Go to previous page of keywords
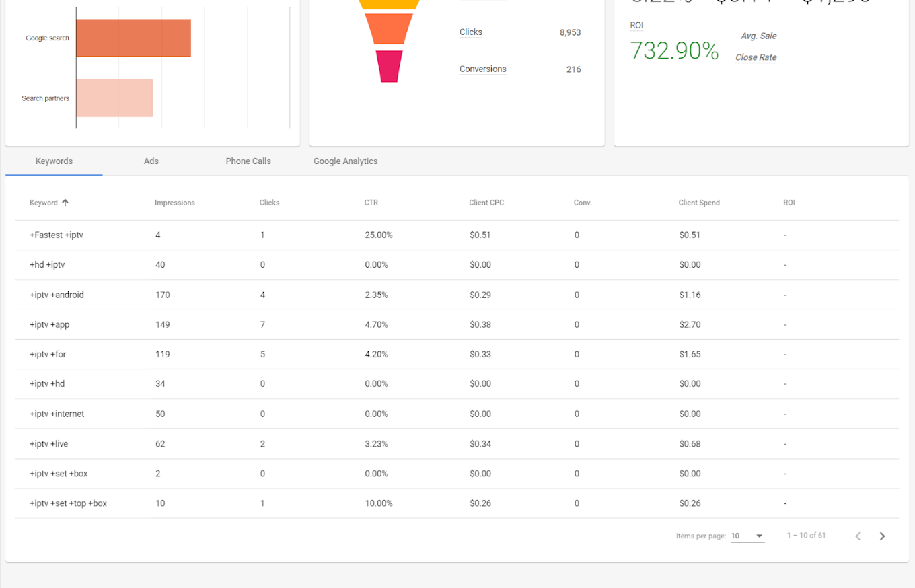 pos(858,536)
